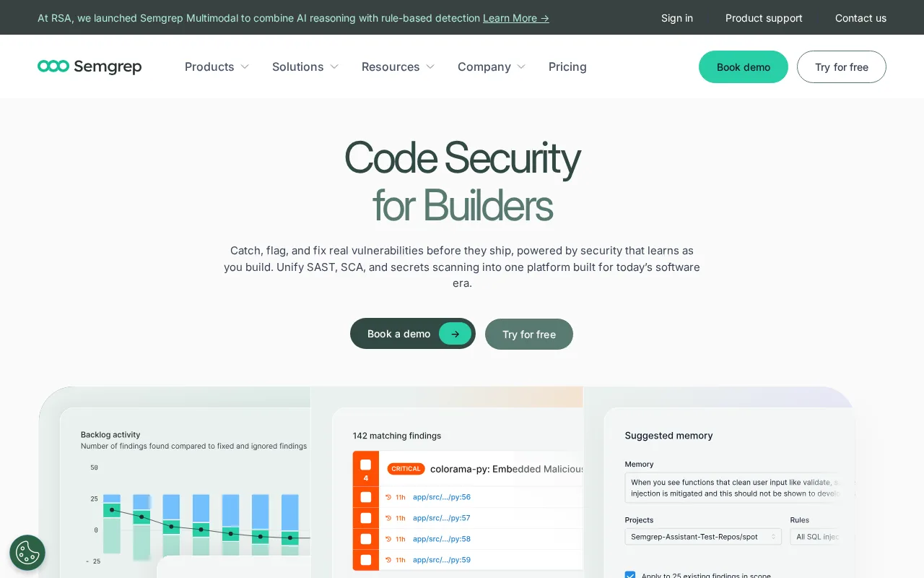Open finding app/src/.../py:59
924x578 pixels.
[x=442, y=560]
